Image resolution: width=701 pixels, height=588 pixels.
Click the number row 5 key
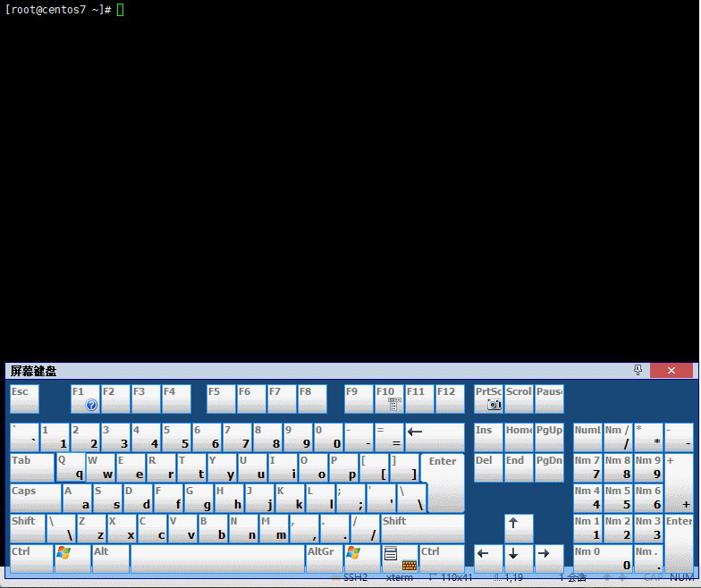click(x=176, y=438)
